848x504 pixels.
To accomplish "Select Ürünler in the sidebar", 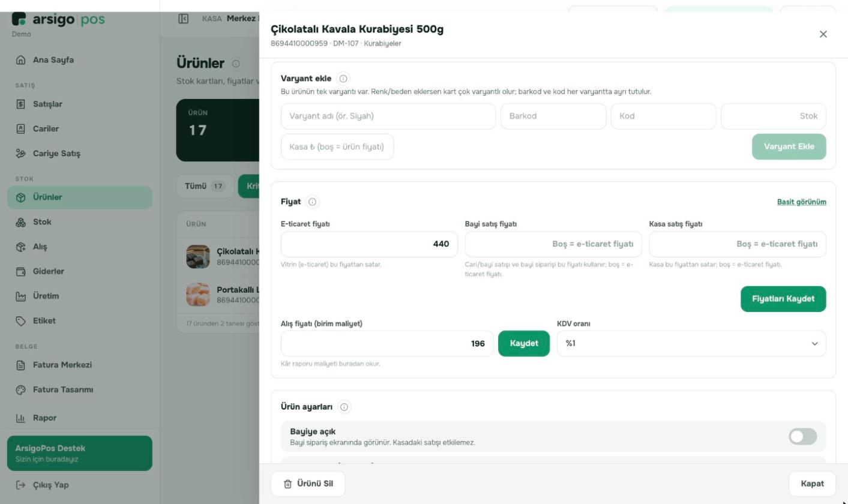I will pos(80,197).
